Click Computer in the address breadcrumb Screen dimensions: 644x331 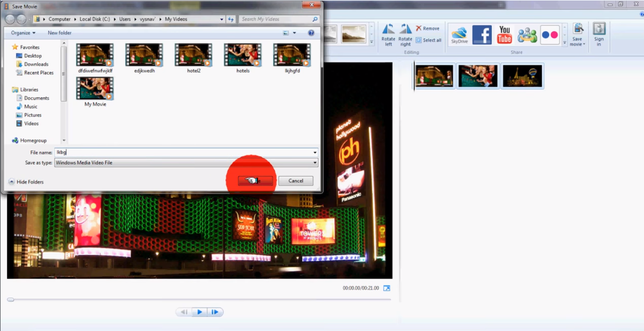click(59, 19)
